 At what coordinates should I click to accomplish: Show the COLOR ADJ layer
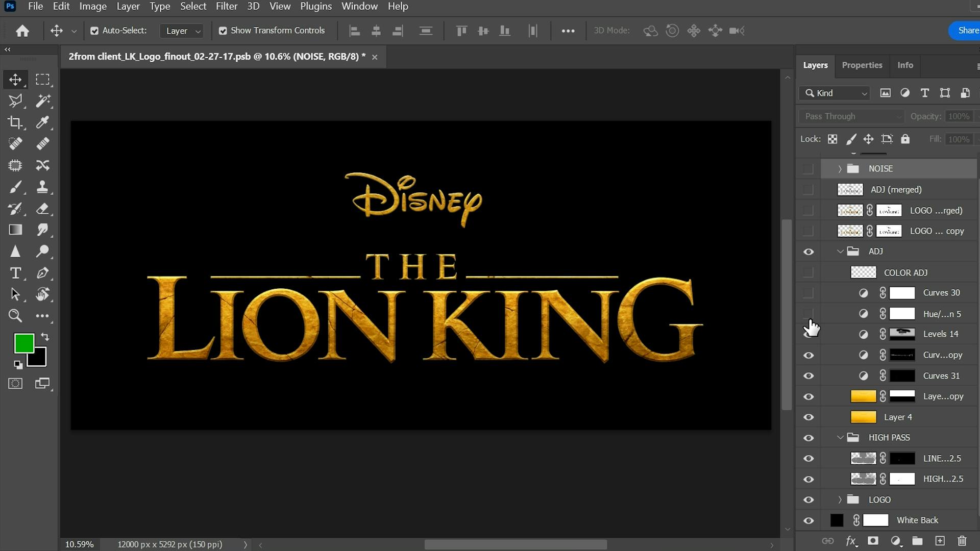808,273
